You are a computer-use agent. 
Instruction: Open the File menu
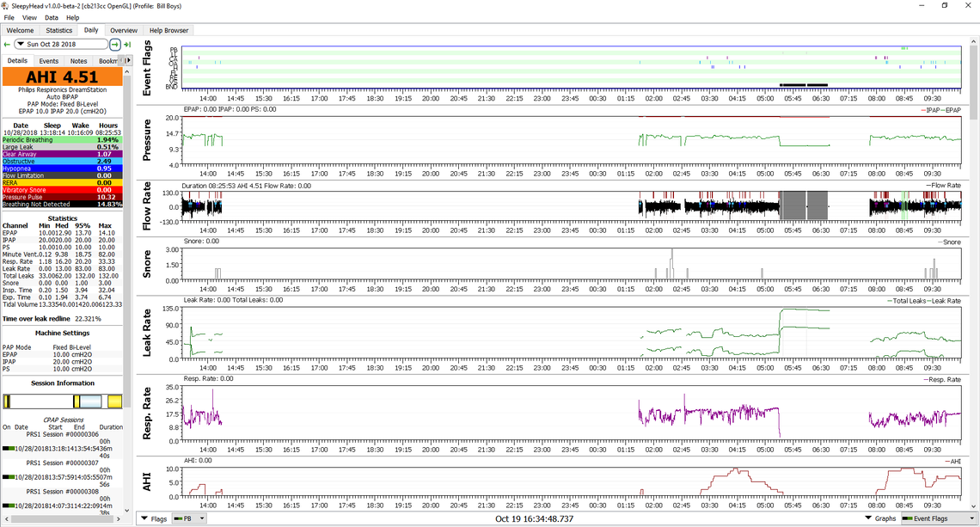tap(9, 17)
